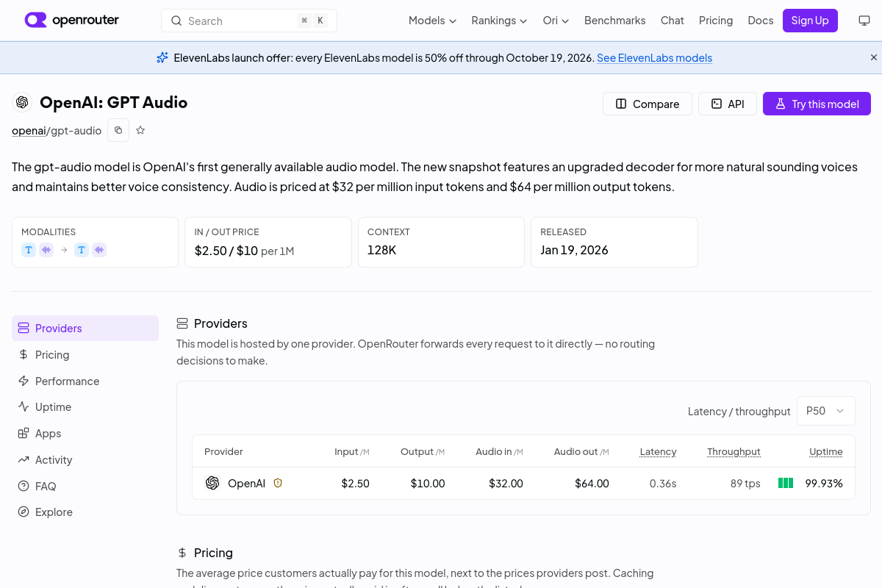The height and width of the screenshot is (588, 882).
Task: Sort the table by the Latency header
Action: tap(658, 451)
